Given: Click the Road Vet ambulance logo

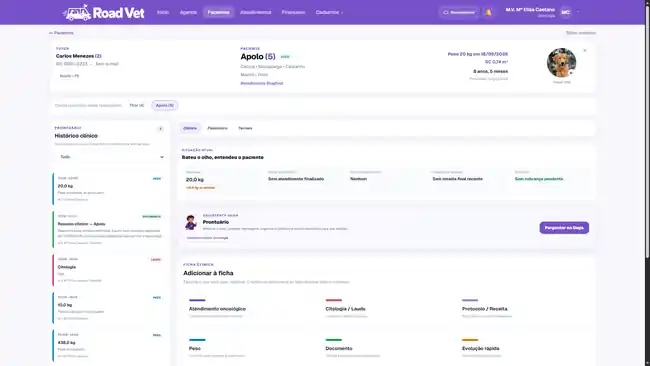Looking at the screenshot, I should [x=104, y=12].
